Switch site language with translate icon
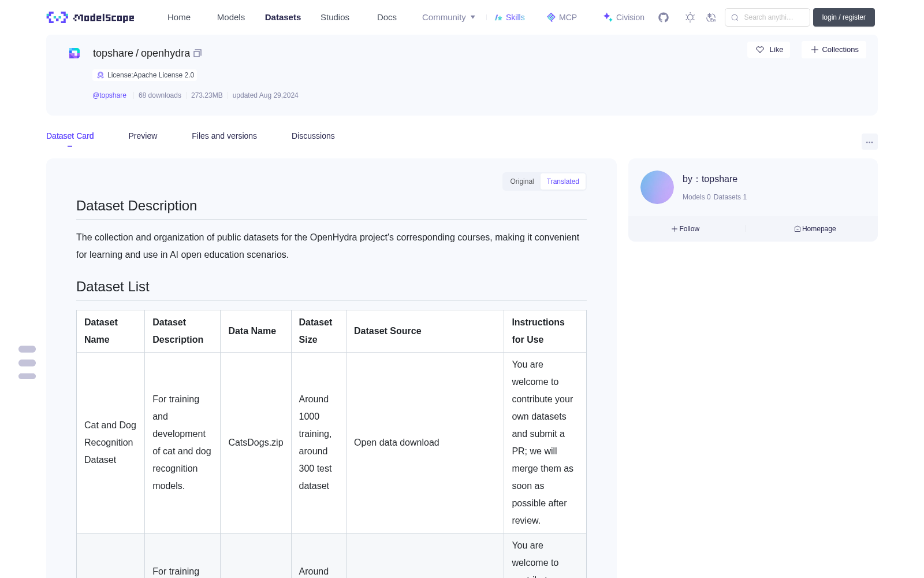Viewport: 924px width, 578px height. pyautogui.click(x=711, y=17)
